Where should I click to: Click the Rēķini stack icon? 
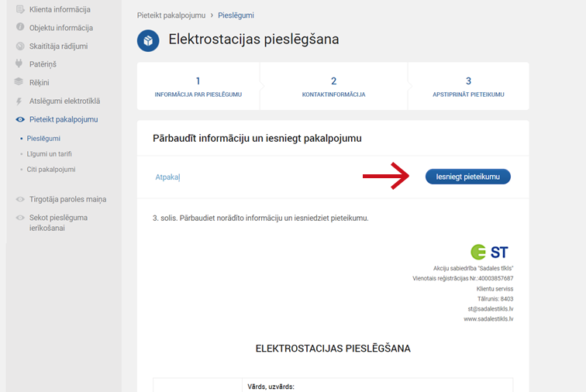(x=19, y=81)
